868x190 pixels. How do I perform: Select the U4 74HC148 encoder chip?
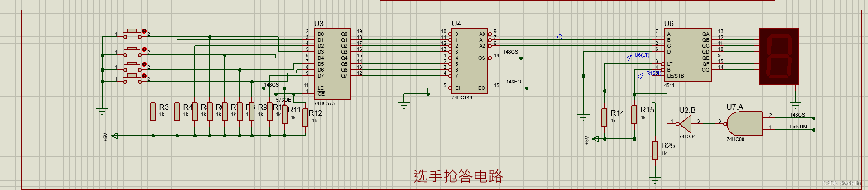[470, 61]
